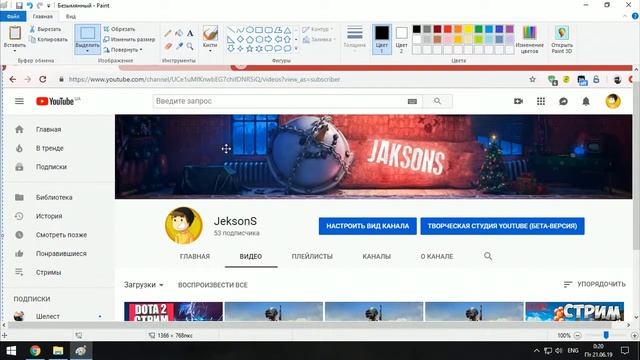Open the Загрузки uploads filter dropdown
This screenshot has height=360, width=640.
[144, 284]
